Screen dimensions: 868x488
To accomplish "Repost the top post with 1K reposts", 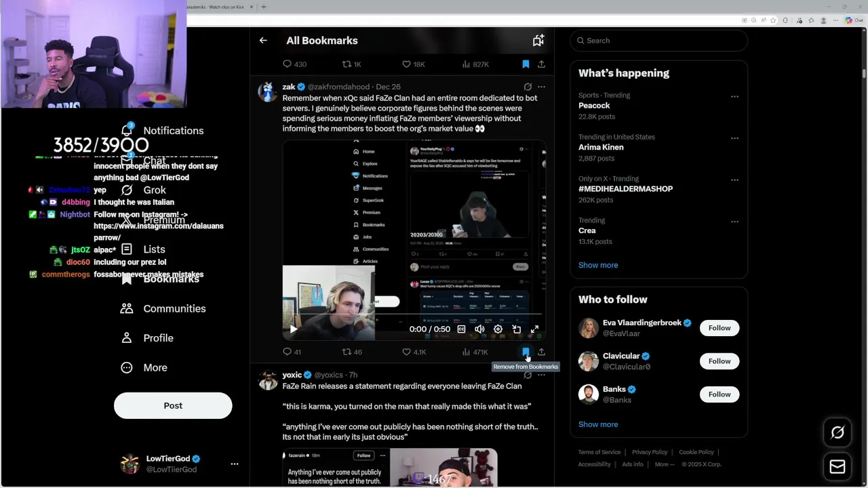I will pos(351,64).
